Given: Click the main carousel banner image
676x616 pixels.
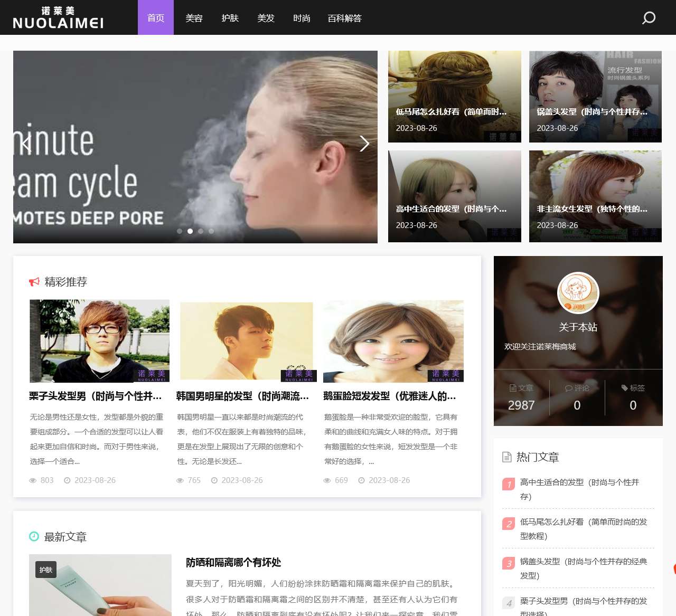Looking at the screenshot, I should 195,147.
